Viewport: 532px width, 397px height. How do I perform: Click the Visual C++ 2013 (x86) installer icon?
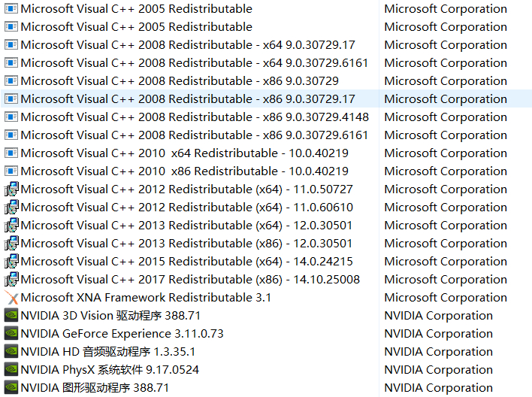point(11,244)
